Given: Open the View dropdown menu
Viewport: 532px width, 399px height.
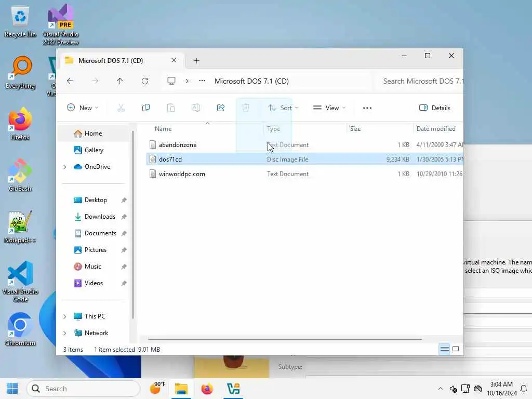Looking at the screenshot, I should point(329,108).
